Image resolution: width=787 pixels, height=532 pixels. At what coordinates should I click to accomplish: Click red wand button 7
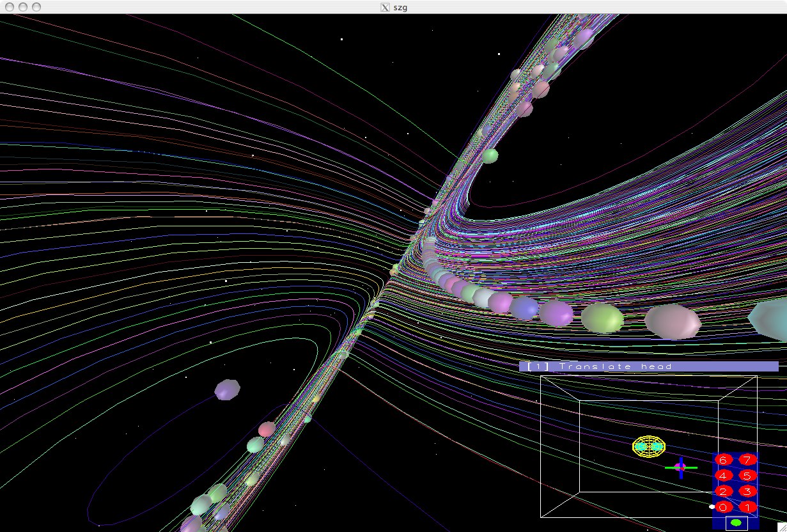pos(747,459)
